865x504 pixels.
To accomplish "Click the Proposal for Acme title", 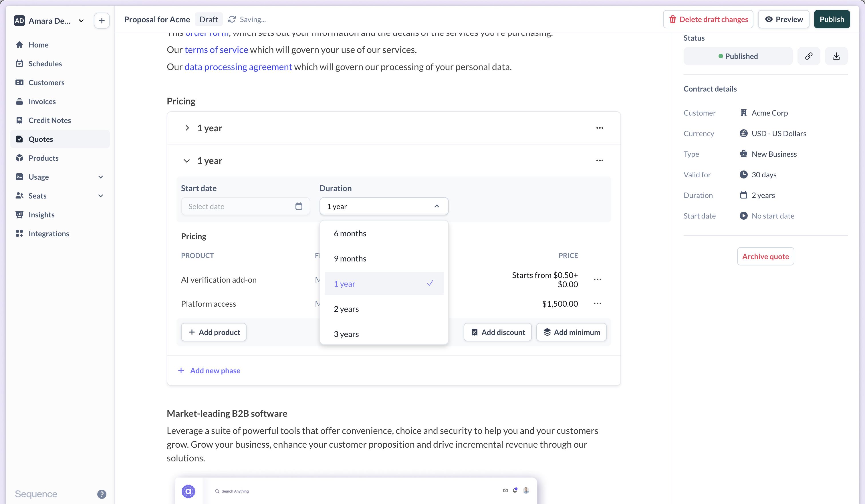I will (157, 19).
